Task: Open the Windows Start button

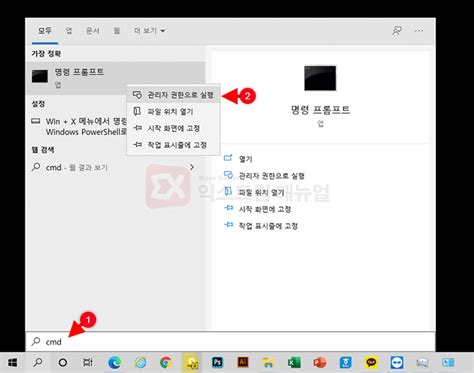Action: click(12, 362)
